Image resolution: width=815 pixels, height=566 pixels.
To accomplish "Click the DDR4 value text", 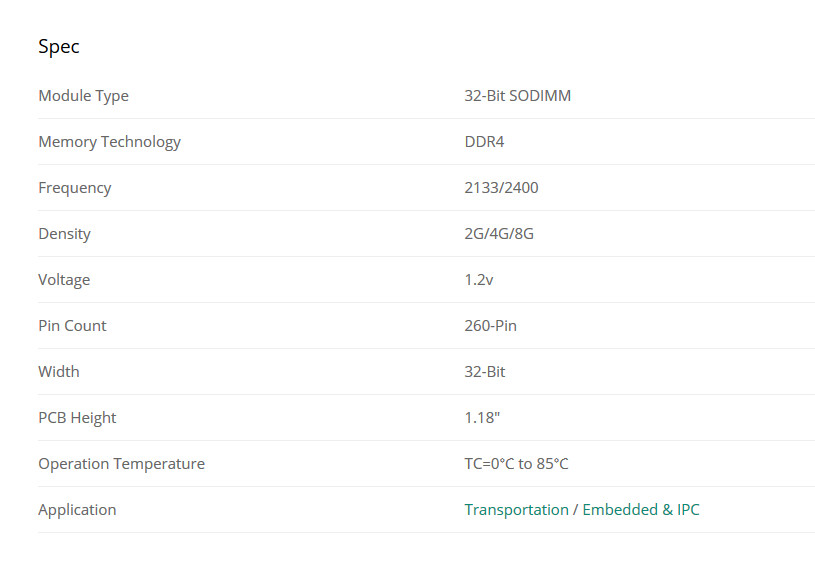I will [x=484, y=142].
